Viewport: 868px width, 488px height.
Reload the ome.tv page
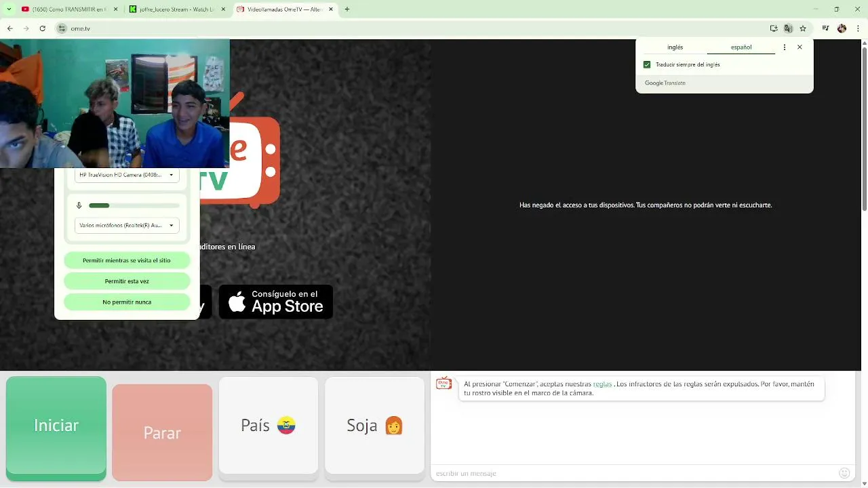pyautogui.click(x=42, y=28)
